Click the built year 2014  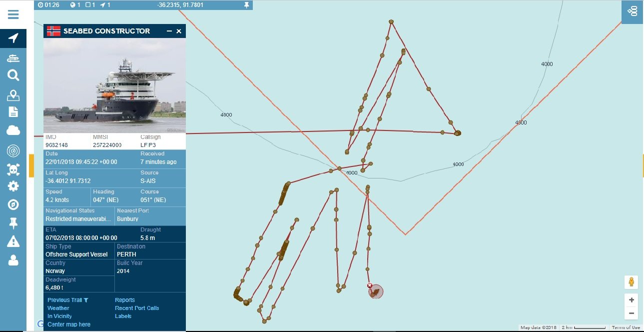[123, 271]
